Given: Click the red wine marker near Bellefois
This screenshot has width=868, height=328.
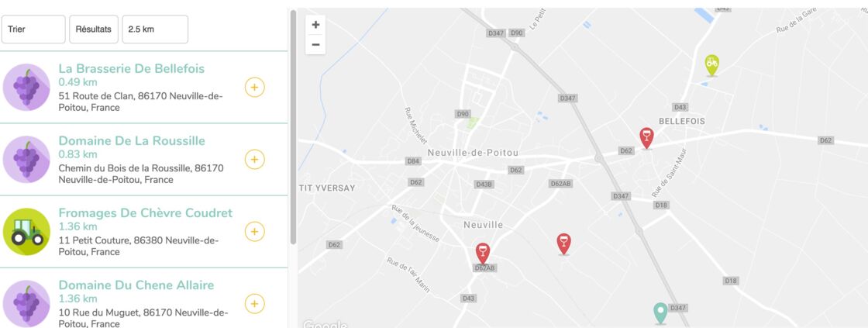Looking at the screenshot, I should click(x=646, y=138).
